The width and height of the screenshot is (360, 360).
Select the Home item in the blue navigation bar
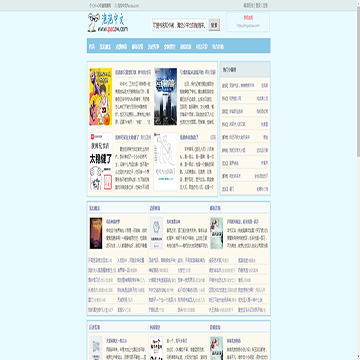pos(92,47)
